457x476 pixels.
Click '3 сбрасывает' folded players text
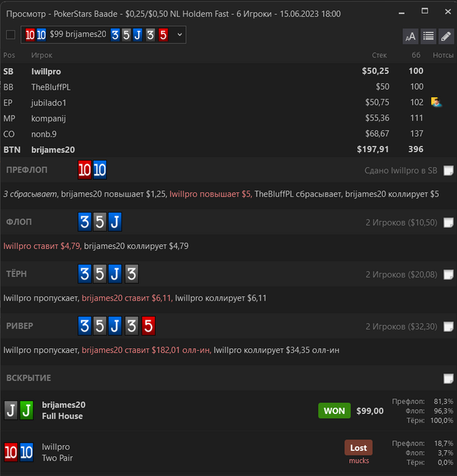(30, 194)
